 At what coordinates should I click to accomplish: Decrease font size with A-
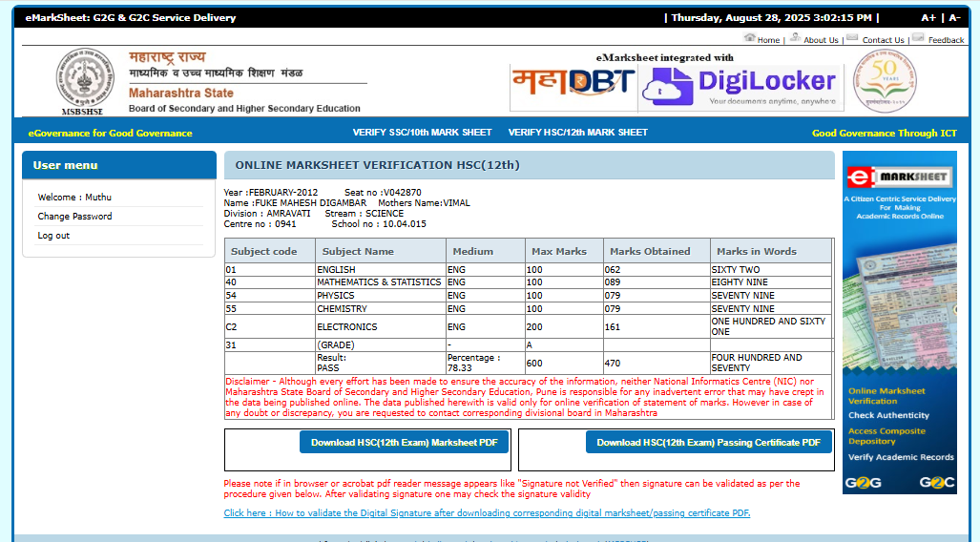point(954,18)
